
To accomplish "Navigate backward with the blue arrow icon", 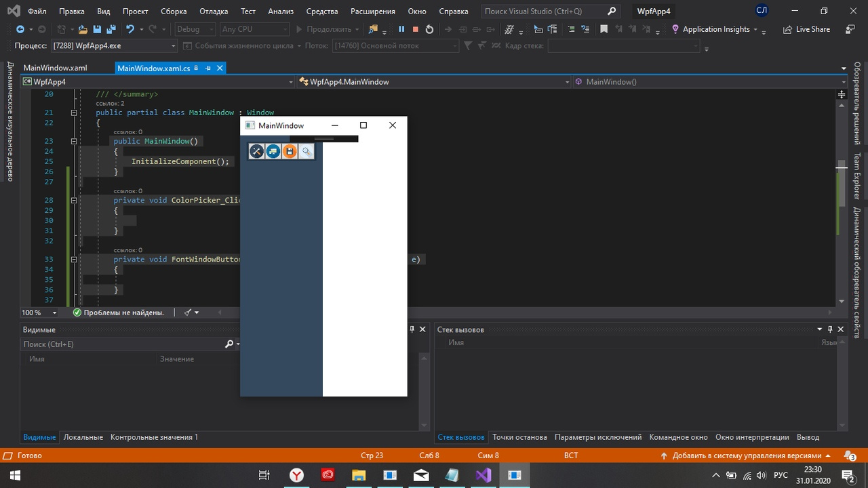I will click(20, 29).
